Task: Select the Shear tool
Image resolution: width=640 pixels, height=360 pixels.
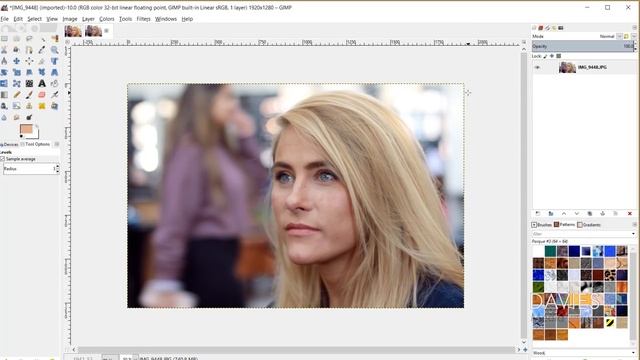Action: tap(29, 72)
